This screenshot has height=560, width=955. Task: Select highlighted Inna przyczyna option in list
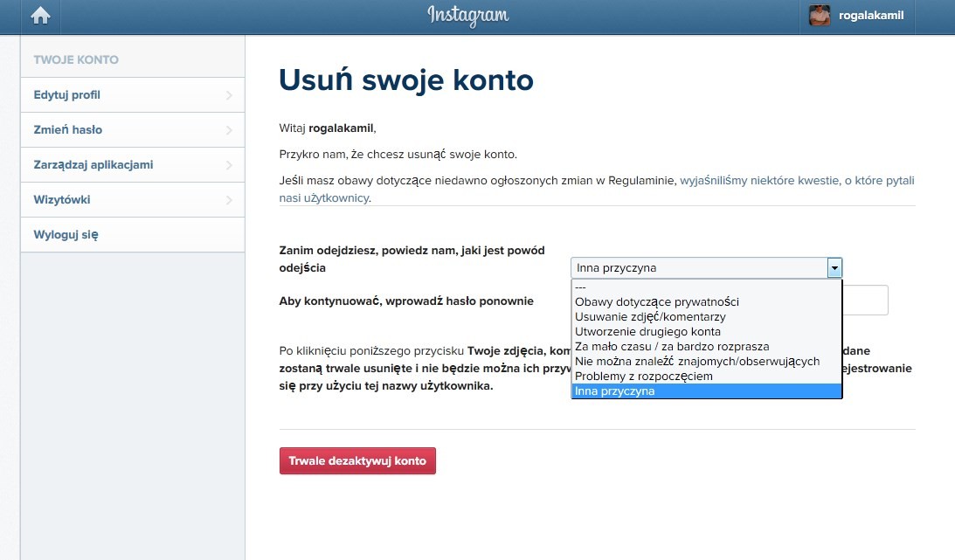coord(707,391)
